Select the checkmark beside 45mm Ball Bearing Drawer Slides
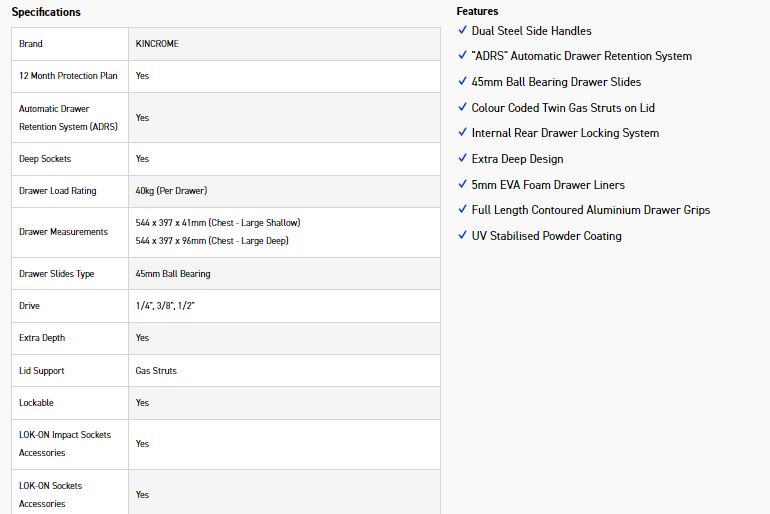The width and height of the screenshot is (770, 514). (x=462, y=82)
